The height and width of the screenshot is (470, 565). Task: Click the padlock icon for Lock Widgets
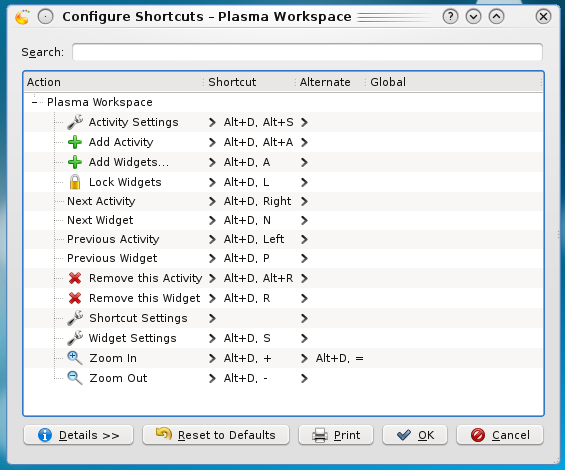point(75,182)
